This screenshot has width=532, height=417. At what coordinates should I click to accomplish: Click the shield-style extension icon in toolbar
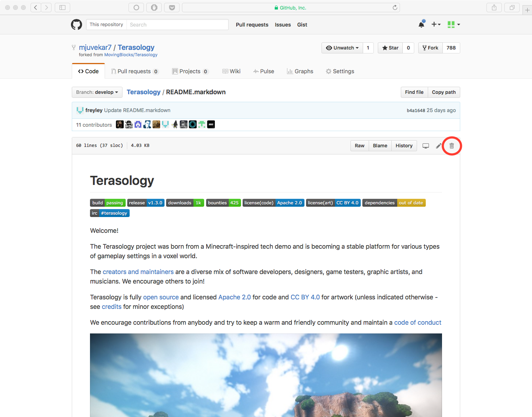pos(154,8)
